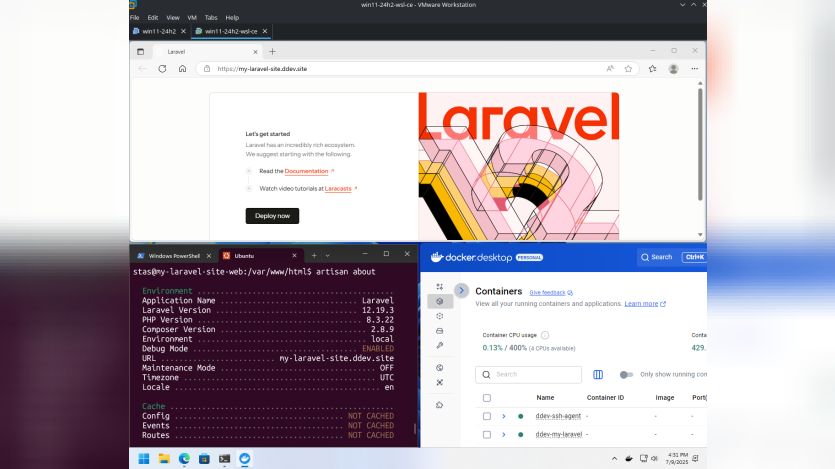This screenshot has height=469, width=835.
Task: Check the select-all containers checkbox
Action: click(x=487, y=398)
